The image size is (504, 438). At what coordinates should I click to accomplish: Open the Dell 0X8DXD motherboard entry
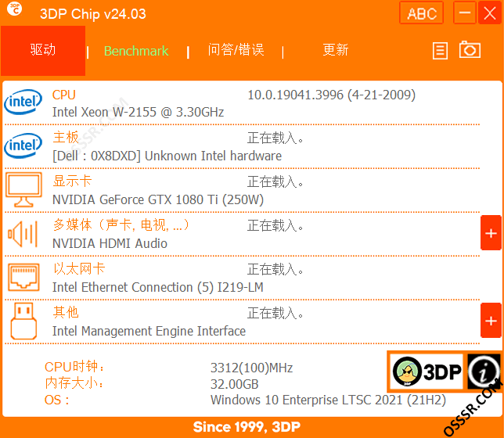pos(167,156)
